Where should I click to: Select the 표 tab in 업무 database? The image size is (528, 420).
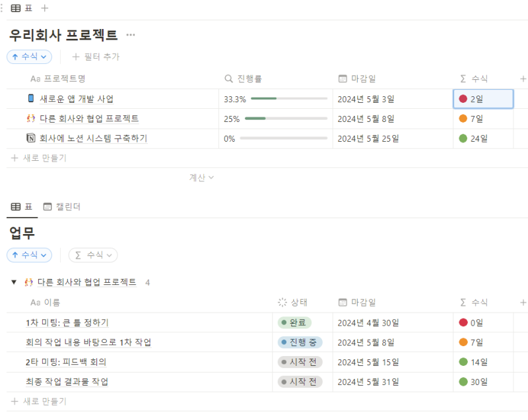pos(22,206)
